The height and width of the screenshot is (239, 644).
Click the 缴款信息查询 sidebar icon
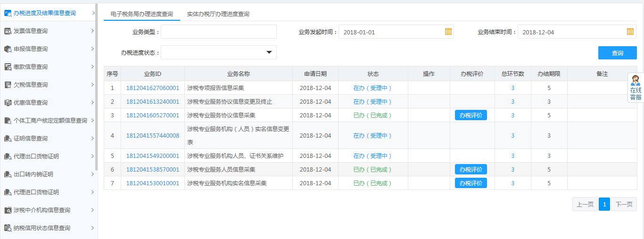point(8,67)
